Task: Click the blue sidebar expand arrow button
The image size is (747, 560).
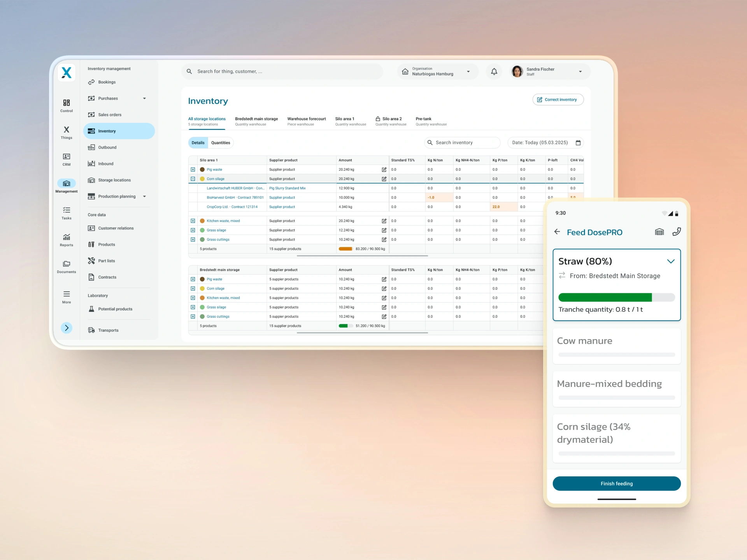Action: pyautogui.click(x=67, y=328)
